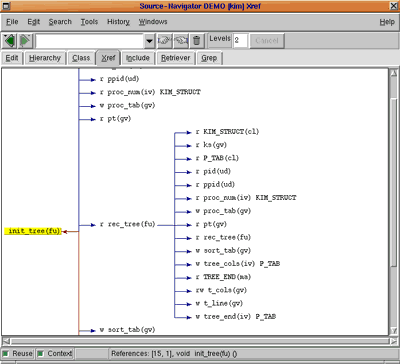Switch to the Retriever tab
The image size is (400, 364).
point(175,58)
